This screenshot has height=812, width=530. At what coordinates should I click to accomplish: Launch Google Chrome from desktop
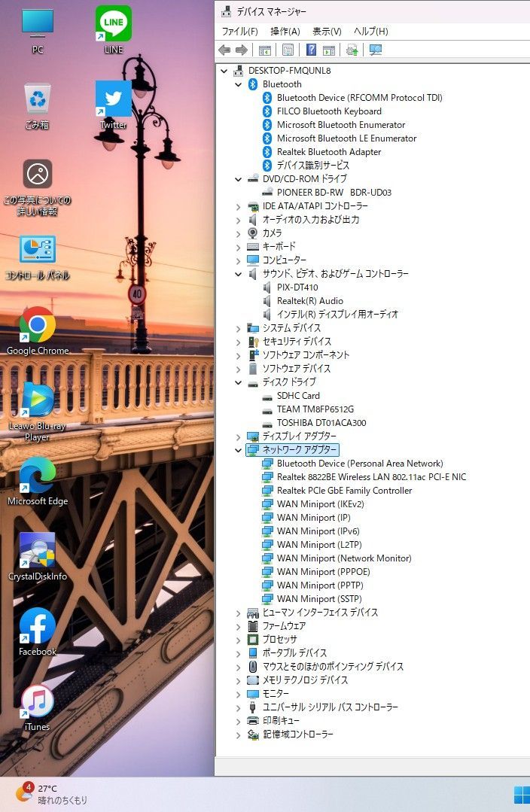coord(38,331)
